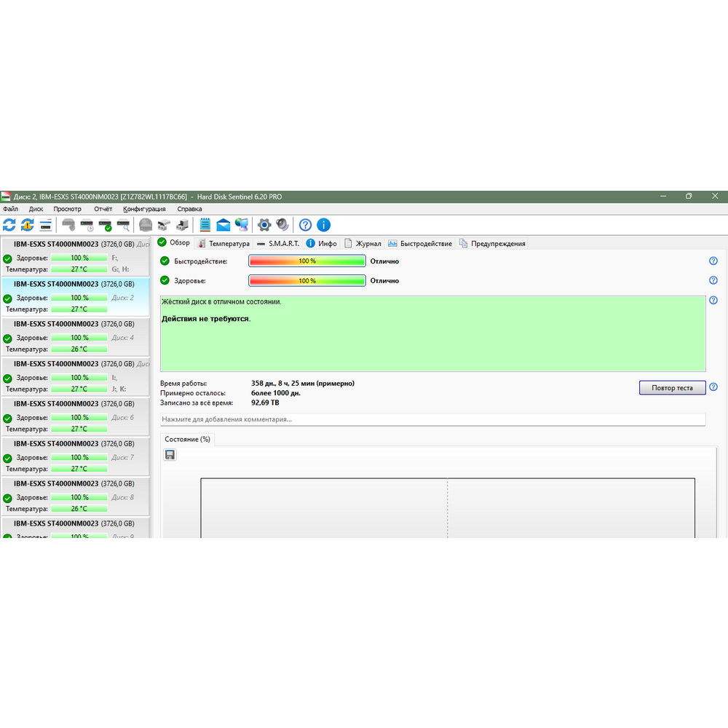This screenshot has width=728, height=728.
Task: Open the Файл menu
Action: coord(11,209)
